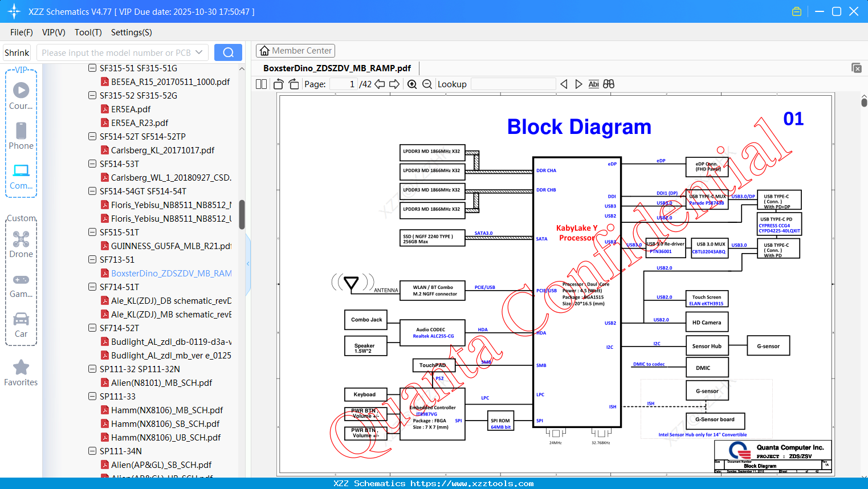Collapse the SF315-52 SF315-52G folder
This screenshot has width=868, height=489.
(x=92, y=95)
